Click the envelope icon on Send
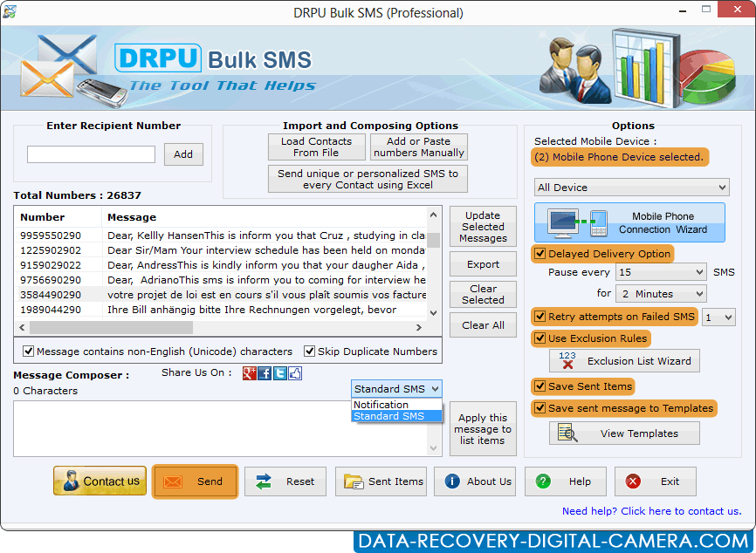 [173, 481]
